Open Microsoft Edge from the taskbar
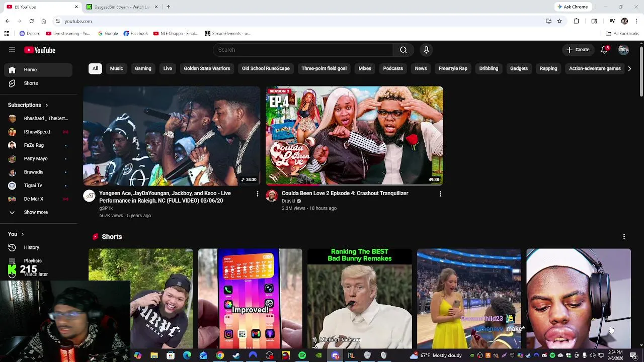The image size is (644, 362). tap(187, 355)
